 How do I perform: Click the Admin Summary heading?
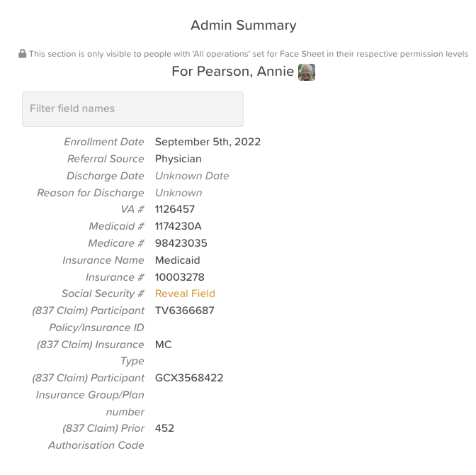click(244, 26)
